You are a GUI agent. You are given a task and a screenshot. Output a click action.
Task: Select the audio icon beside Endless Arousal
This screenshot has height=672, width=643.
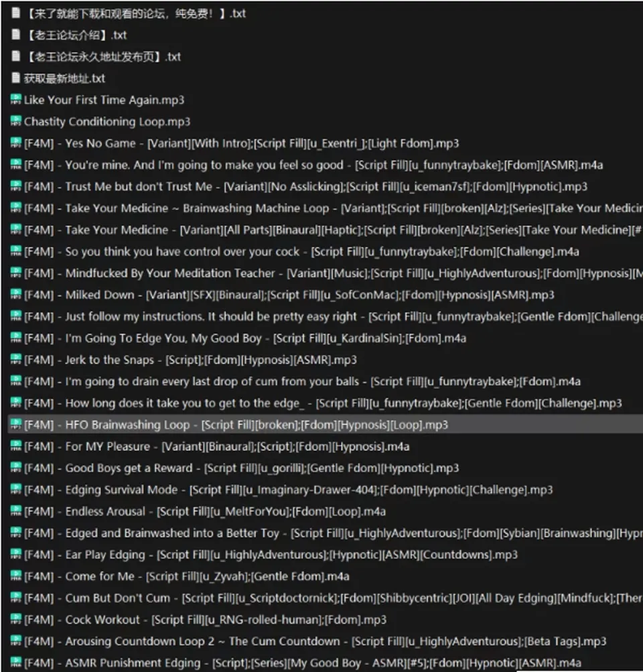pyautogui.click(x=16, y=511)
